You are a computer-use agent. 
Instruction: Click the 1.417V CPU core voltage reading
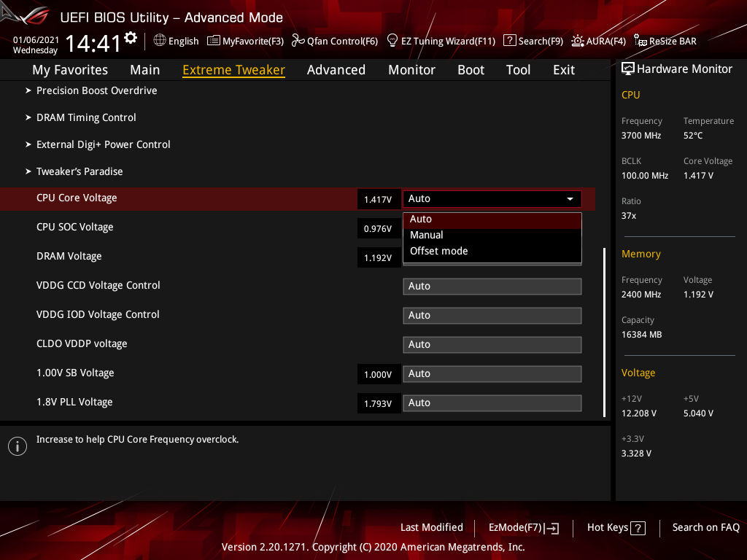pos(379,199)
